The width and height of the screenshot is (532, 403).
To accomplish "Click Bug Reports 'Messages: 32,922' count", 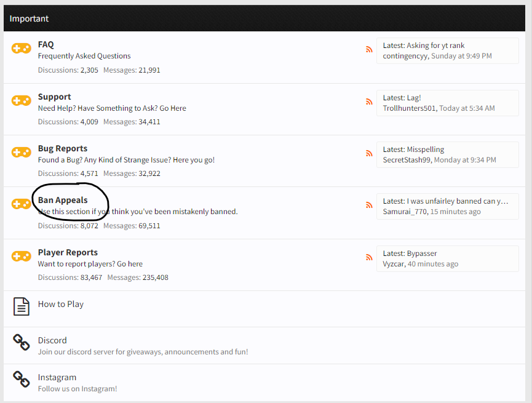I will click(132, 174).
